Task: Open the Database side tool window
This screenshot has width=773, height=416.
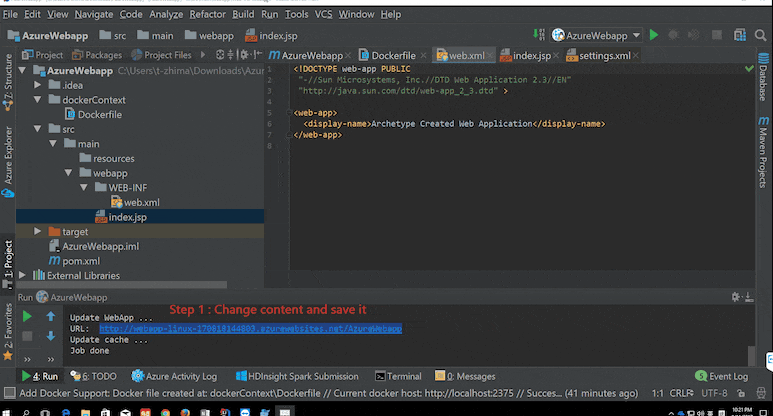Action: click(763, 77)
